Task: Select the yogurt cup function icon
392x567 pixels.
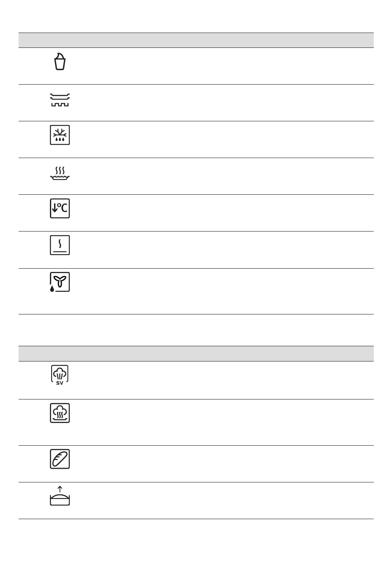Action: click(x=60, y=61)
